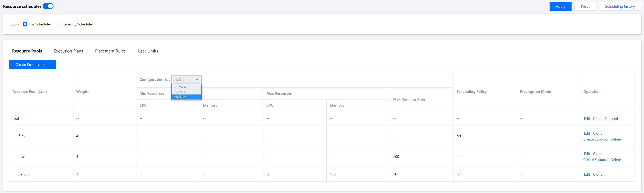Image resolution: width=644 pixels, height=193 pixels.
Task: Choose 08to12 in the configuration set list
Action: pyautogui.click(x=186, y=92)
